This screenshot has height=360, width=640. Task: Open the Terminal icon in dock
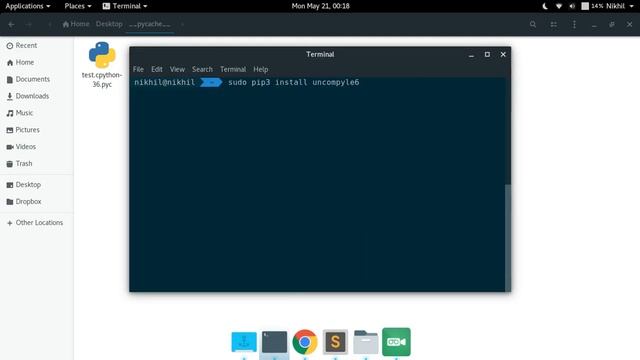coord(274,342)
